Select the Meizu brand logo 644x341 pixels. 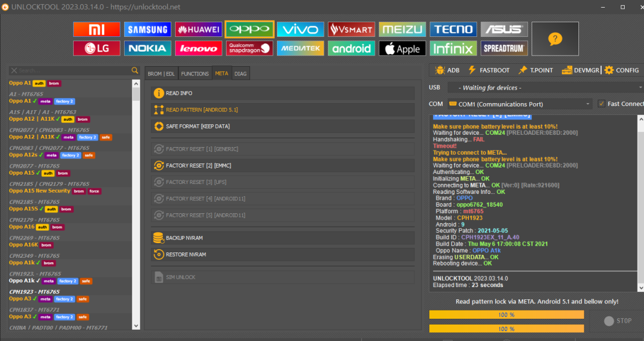[402, 29]
